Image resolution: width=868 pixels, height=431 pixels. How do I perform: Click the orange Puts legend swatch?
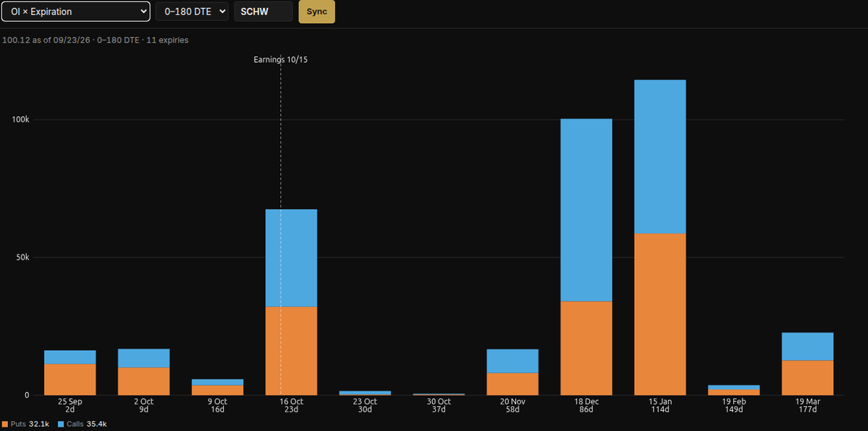tap(5, 424)
